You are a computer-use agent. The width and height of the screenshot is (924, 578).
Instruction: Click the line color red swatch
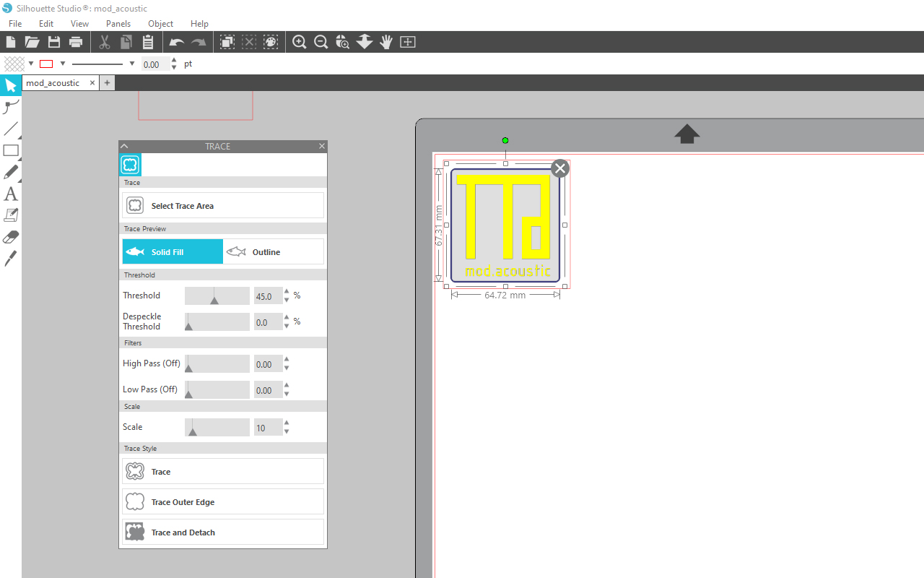point(46,64)
